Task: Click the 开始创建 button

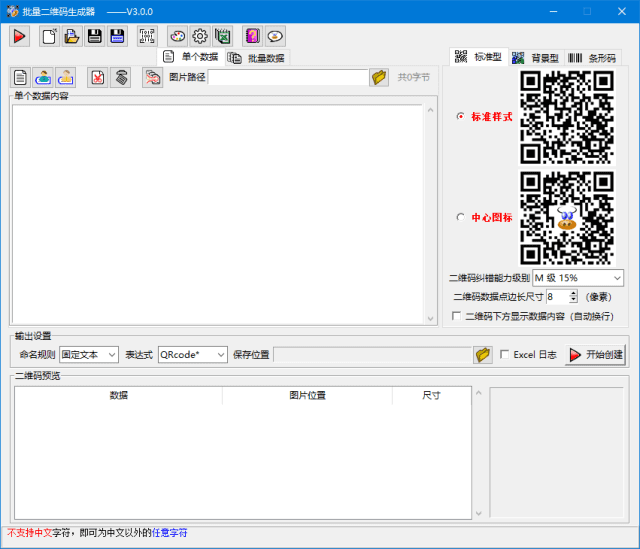Action: [595, 354]
